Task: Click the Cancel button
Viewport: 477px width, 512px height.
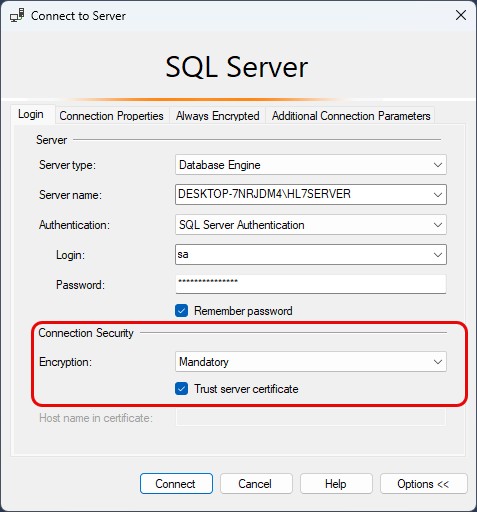Action: click(x=256, y=483)
